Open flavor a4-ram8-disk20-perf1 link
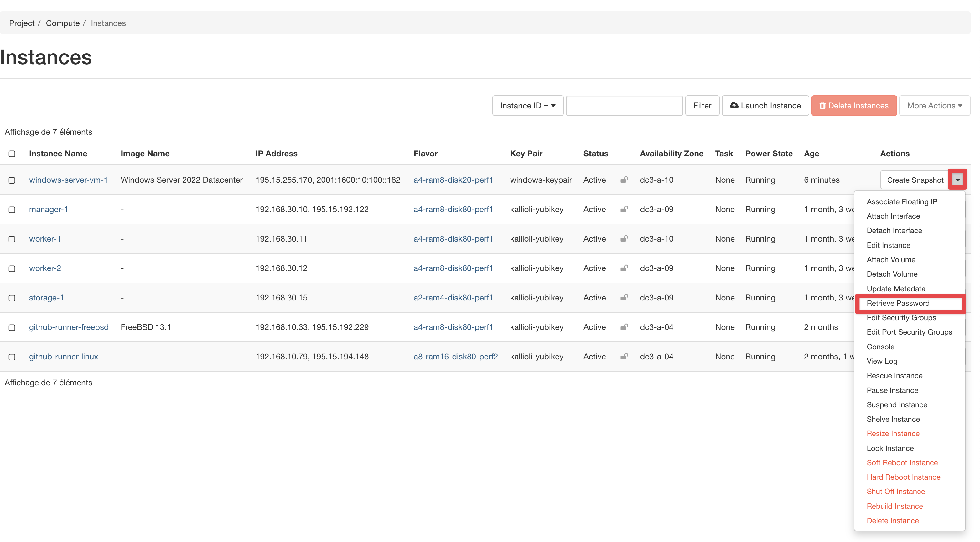 (x=453, y=180)
